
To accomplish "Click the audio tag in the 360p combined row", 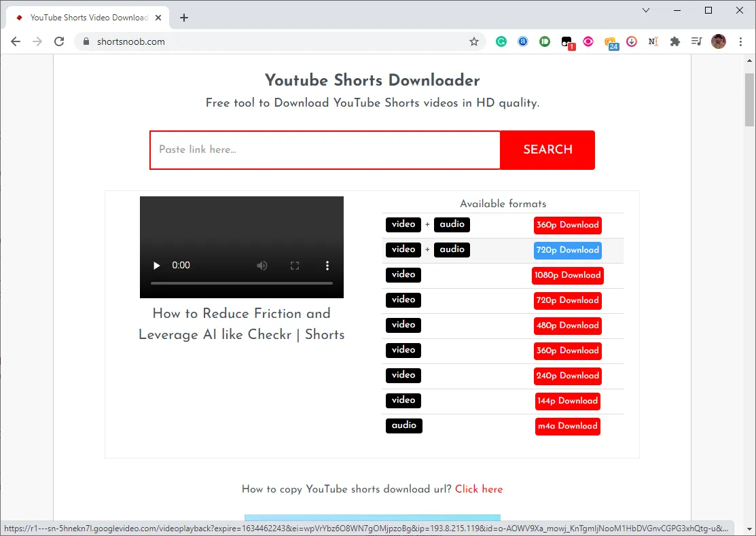I will [452, 225].
